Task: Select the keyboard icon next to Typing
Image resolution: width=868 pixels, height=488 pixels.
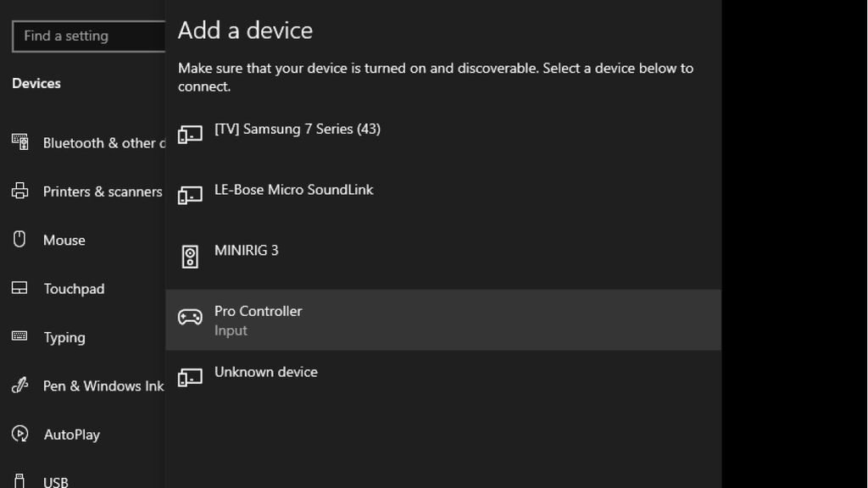Action: (21, 337)
